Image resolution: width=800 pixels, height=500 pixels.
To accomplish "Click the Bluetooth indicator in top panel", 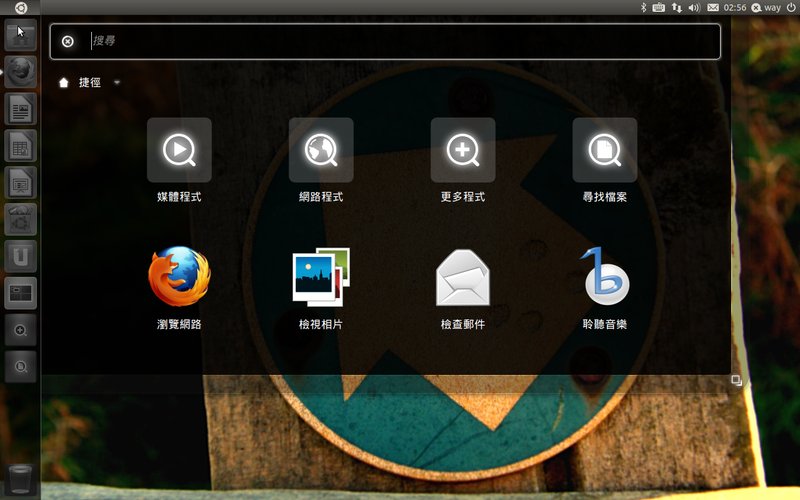I will pyautogui.click(x=643, y=7).
